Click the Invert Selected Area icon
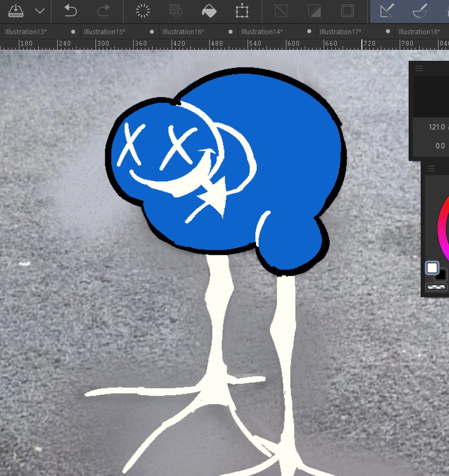The image size is (449, 476). (314, 11)
